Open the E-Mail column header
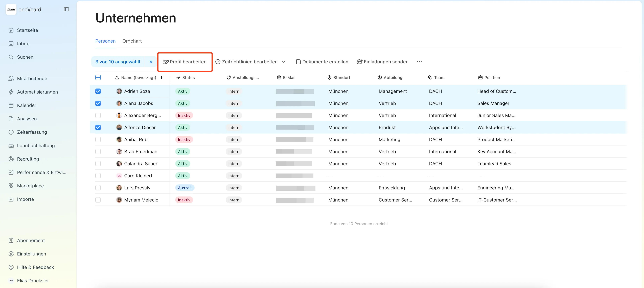The height and width of the screenshot is (288, 644). click(286, 78)
